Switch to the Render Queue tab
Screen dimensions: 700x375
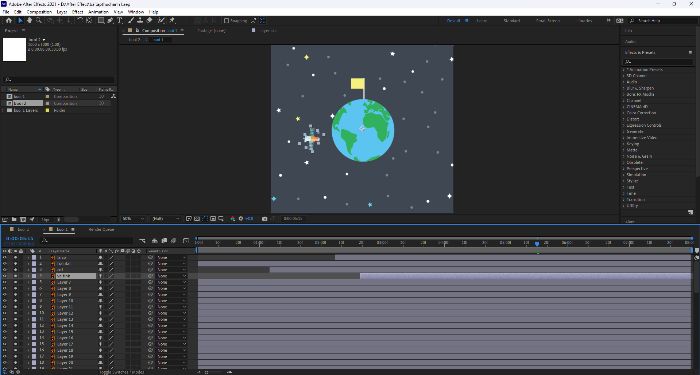point(101,229)
